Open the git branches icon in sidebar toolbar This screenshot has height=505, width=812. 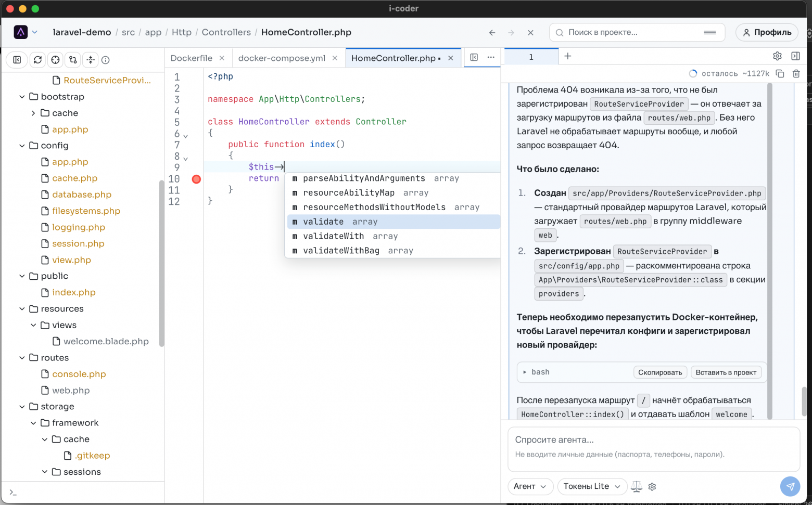pos(73,60)
